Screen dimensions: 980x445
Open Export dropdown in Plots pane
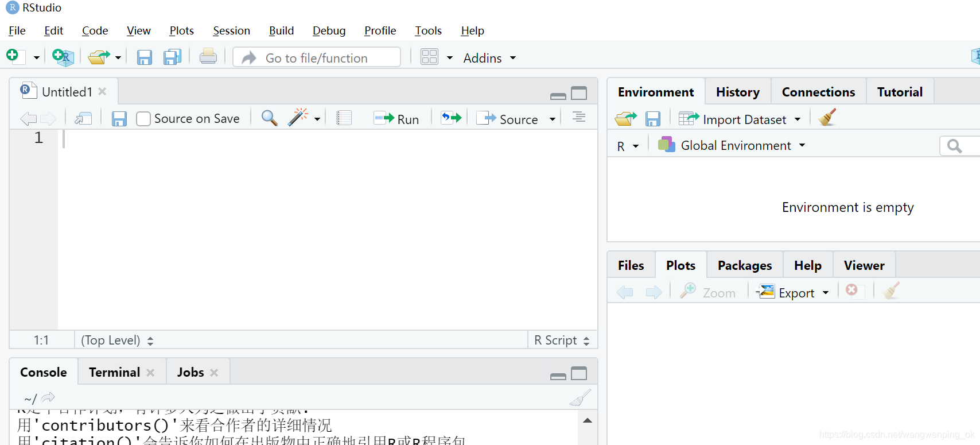tap(792, 293)
